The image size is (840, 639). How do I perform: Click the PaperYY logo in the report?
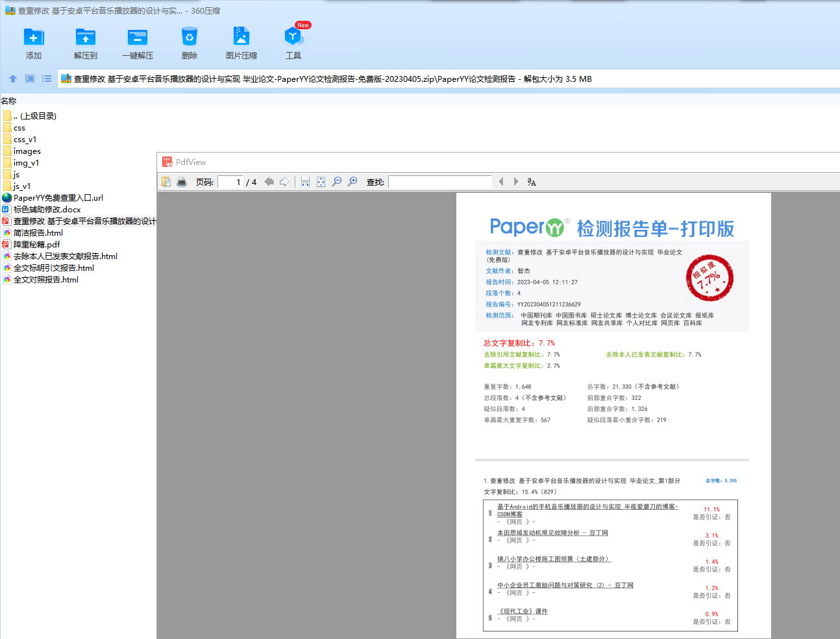point(530,227)
